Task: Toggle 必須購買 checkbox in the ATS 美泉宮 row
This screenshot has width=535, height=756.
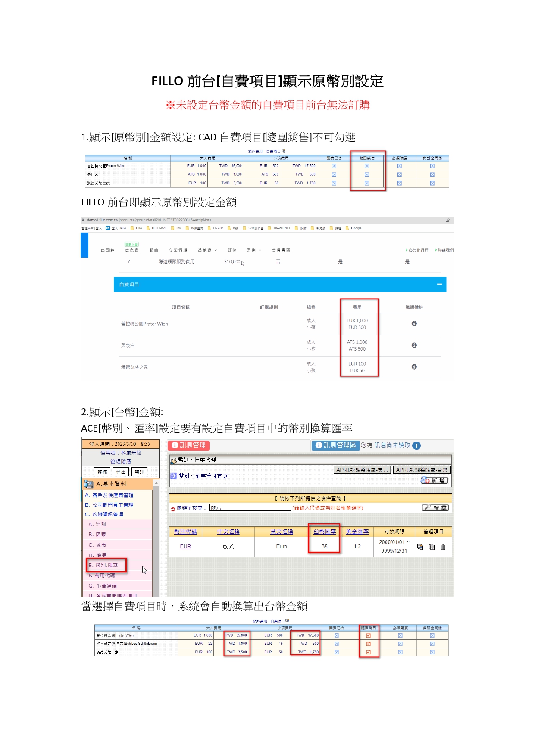Action: pos(399,174)
